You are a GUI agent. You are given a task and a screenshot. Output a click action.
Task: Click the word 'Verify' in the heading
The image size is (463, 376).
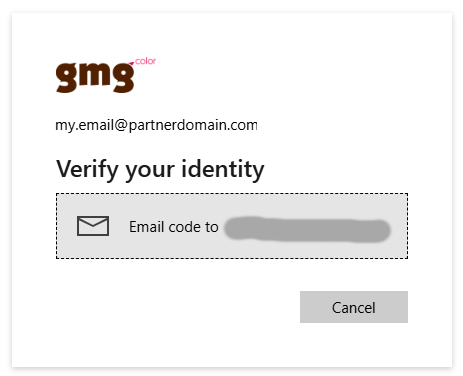coord(87,170)
